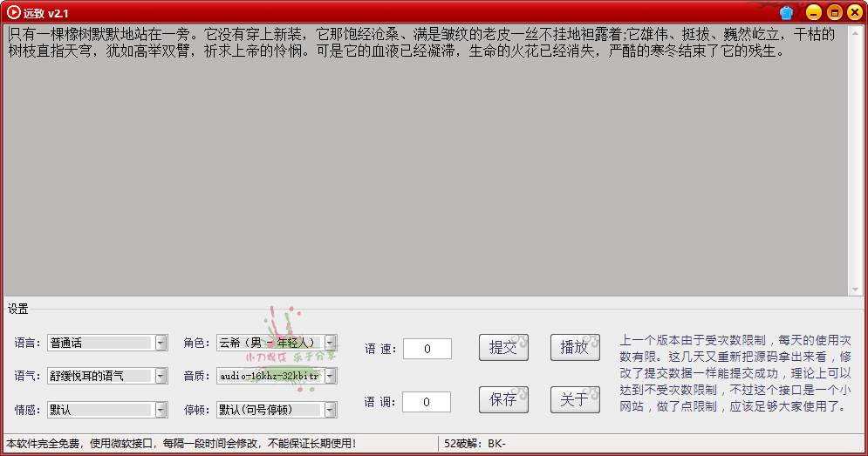Expand the 情感 dropdown set to 默认
The width and height of the screenshot is (868, 456).
tap(161, 409)
